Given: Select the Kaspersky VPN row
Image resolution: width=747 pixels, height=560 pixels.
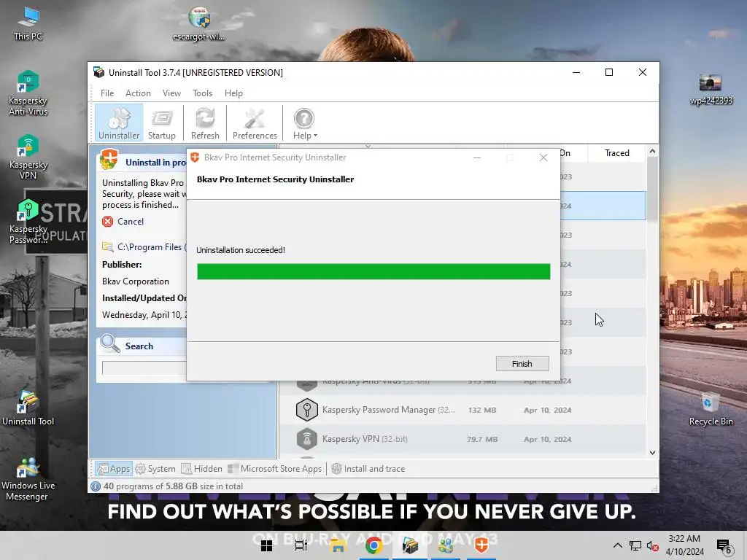Looking at the screenshot, I should (x=462, y=439).
